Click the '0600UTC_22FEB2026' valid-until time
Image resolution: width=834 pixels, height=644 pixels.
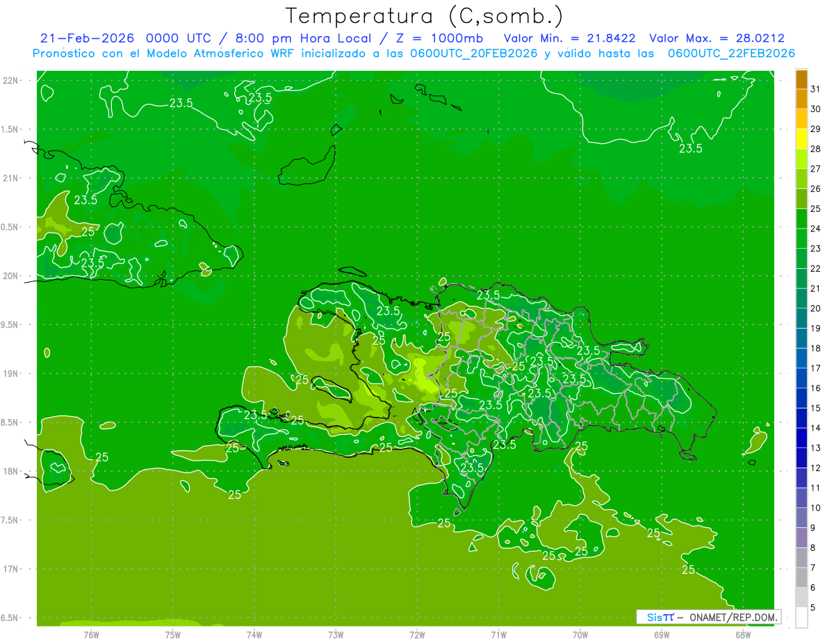[730, 53]
